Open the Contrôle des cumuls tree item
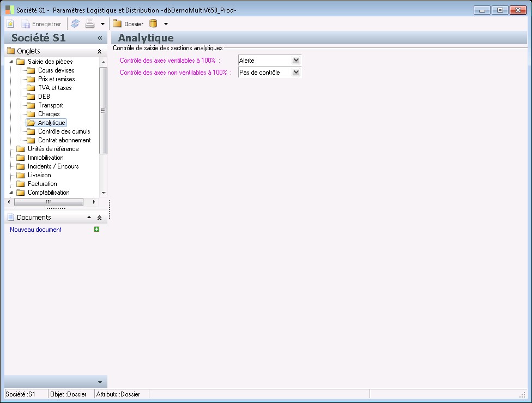The height and width of the screenshot is (403, 532). pyautogui.click(x=64, y=131)
